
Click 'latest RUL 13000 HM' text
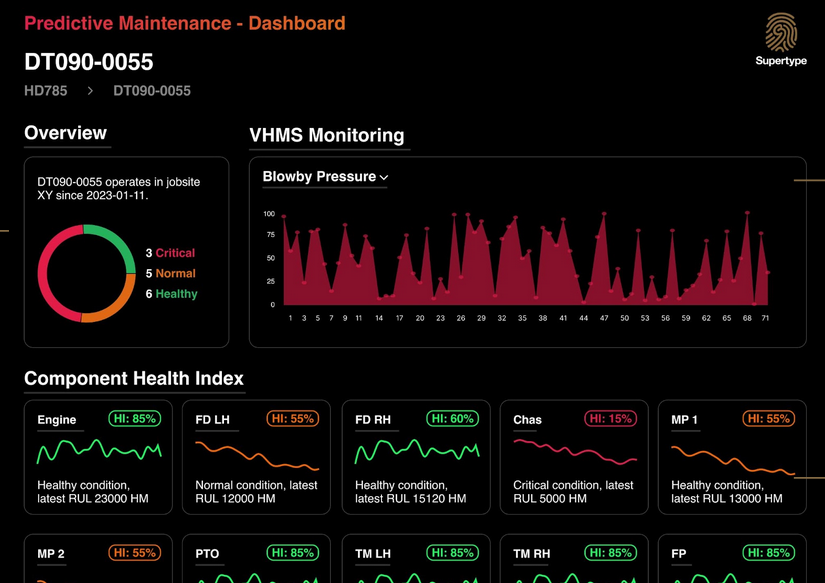tap(727, 498)
